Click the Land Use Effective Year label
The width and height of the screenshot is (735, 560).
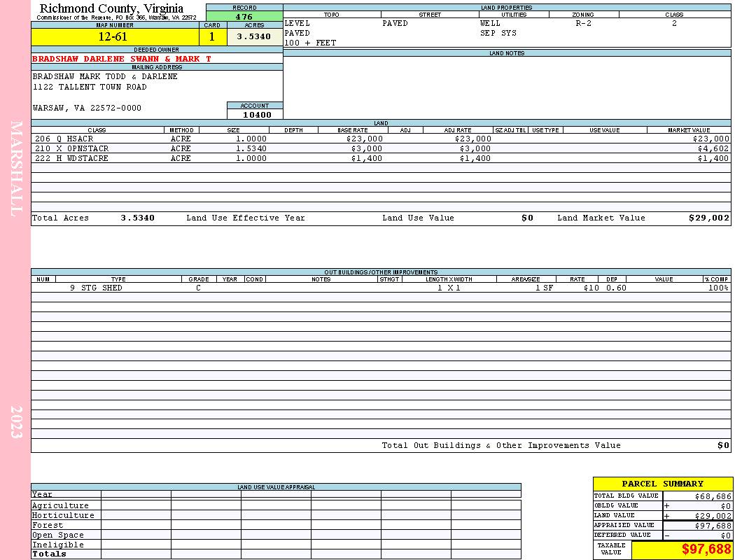[246, 218]
